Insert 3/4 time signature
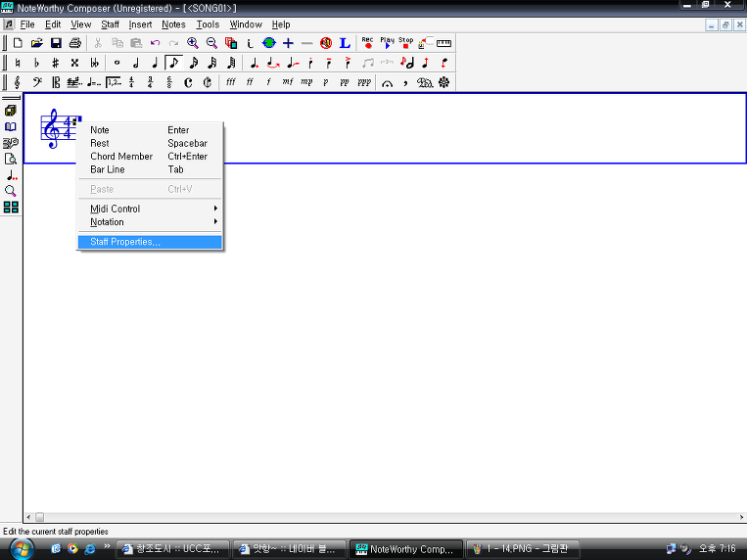 pyautogui.click(x=150, y=82)
